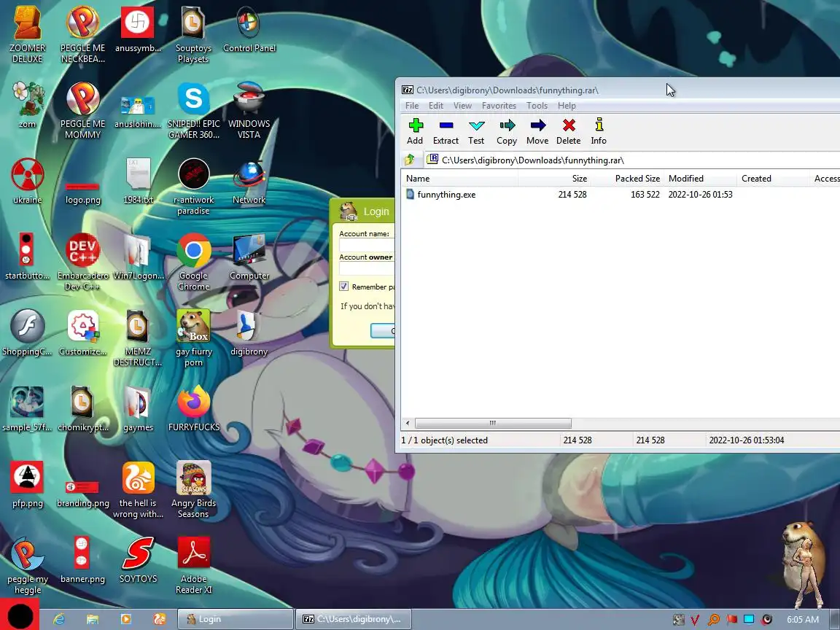Click the Extract toolbar icon

[x=446, y=131]
